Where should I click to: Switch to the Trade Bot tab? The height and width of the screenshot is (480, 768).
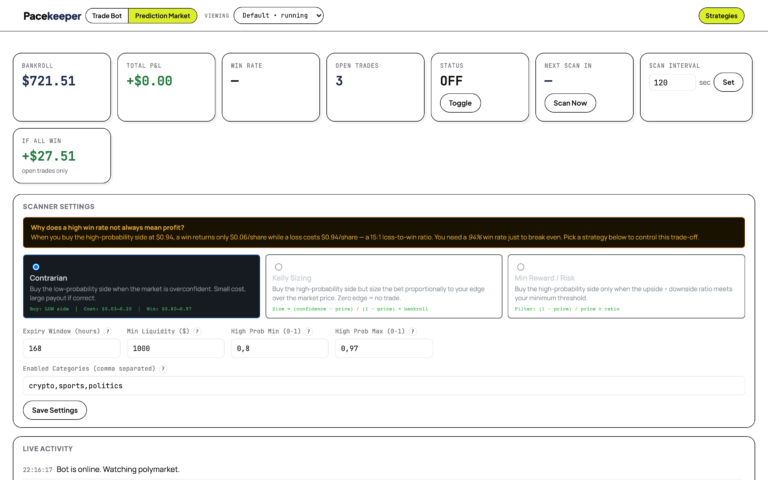(107, 16)
